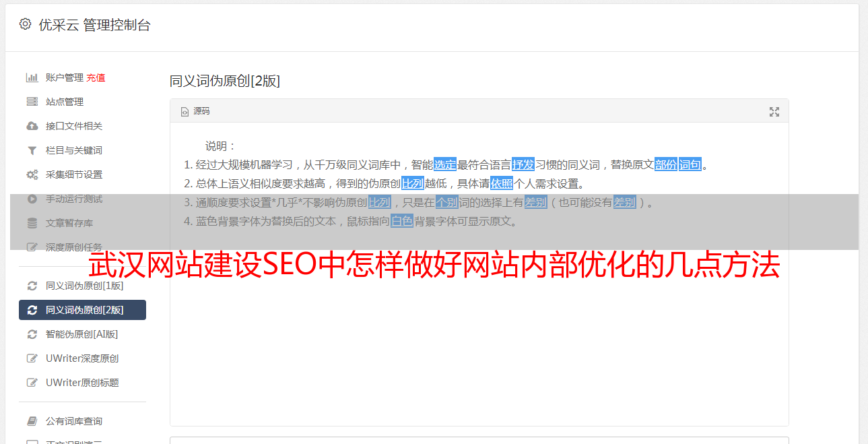This screenshot has width=868, height=444.
Task: Click highlighted word 词句 in first line
Action: [x=690, y=164]
